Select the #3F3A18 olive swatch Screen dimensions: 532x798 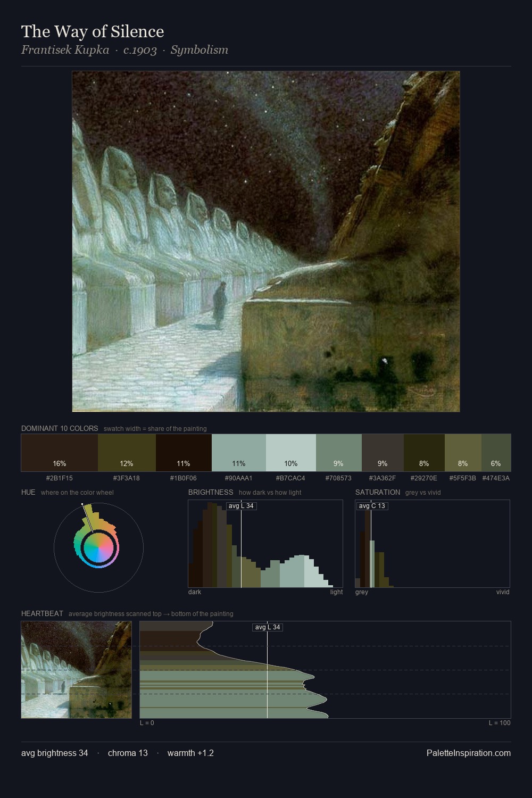(127, 453)
